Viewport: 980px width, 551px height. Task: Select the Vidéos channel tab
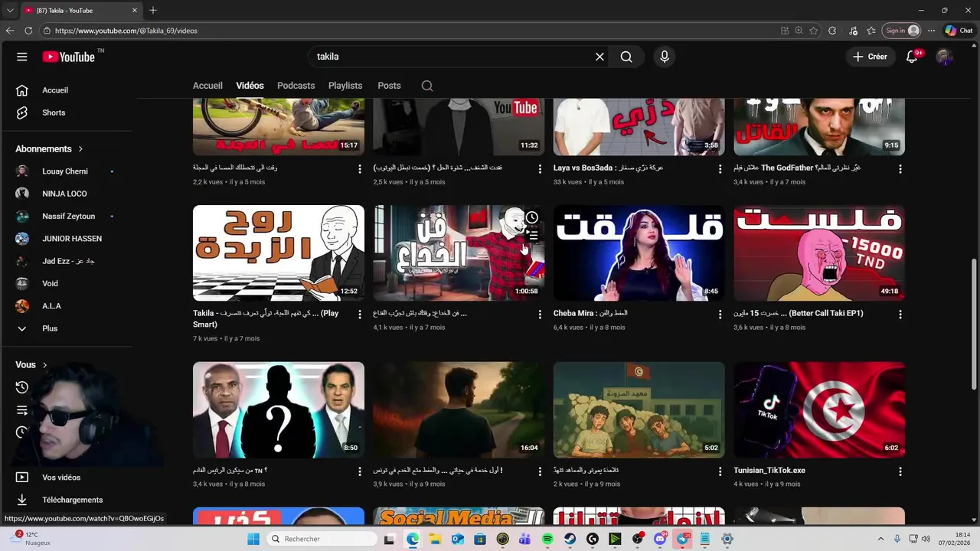tap(250, 86)
